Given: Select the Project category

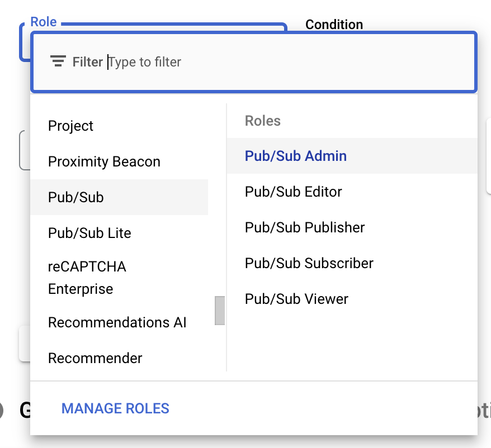Looking at the screenshot, I should pyautogui.click(x=71, y=126).
